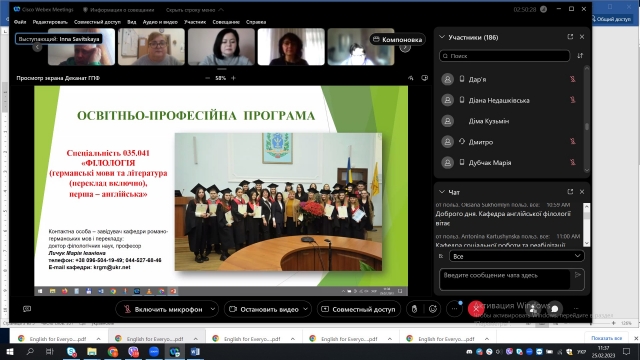
Task: Turn on microphone with Включить микрофон
Action: (x=162, y=309)
